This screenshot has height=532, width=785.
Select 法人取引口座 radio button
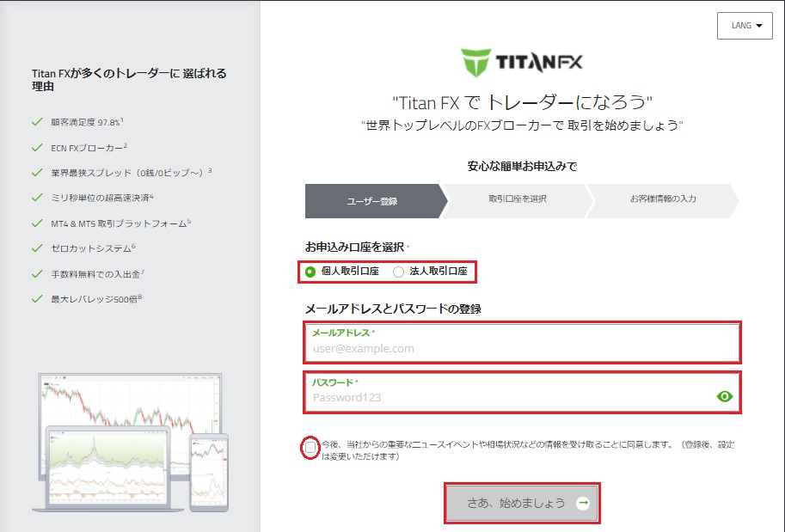(398, 272)
